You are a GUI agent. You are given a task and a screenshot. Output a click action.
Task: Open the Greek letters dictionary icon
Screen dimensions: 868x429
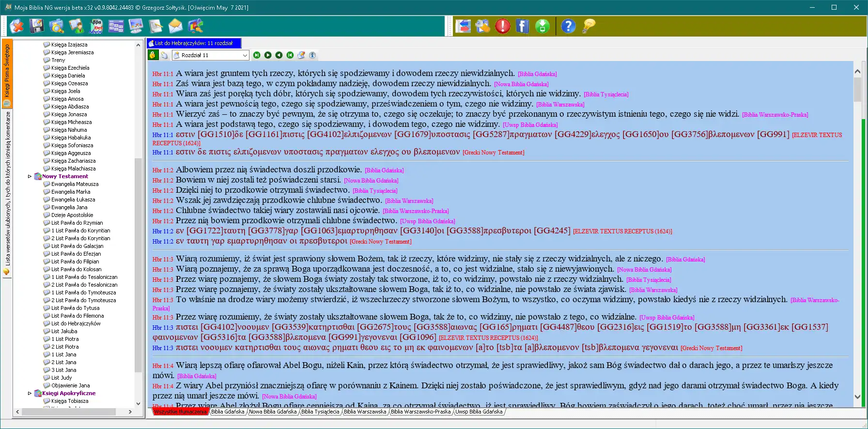click(x=96, y=26)
